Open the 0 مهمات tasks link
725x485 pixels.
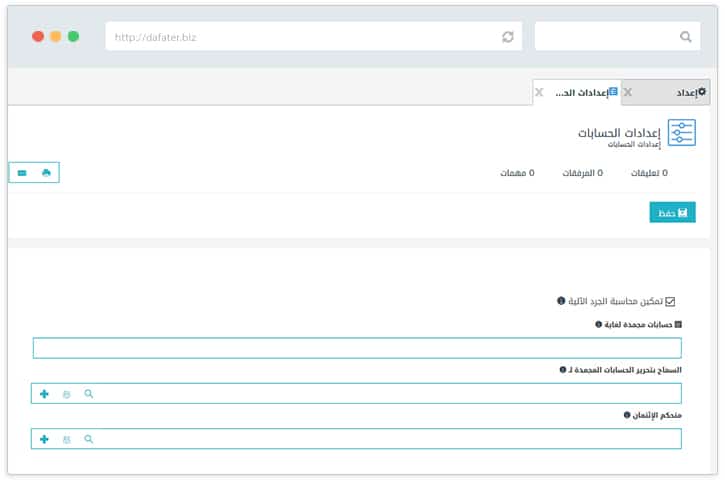pos(517,173)
